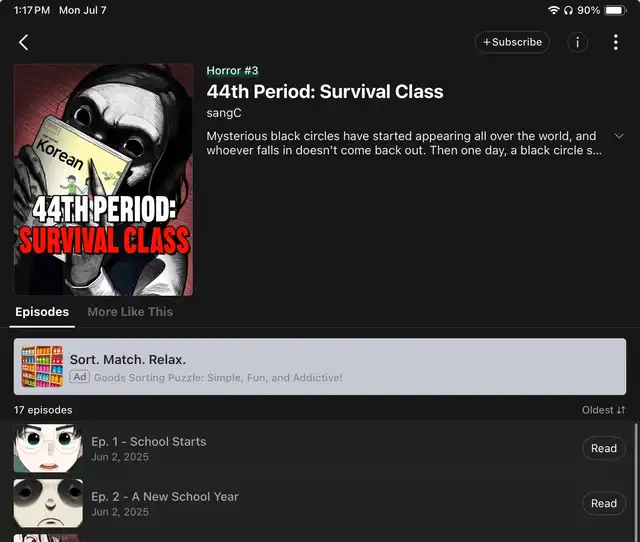Expand the series description chevron

(x=619, y=136)
